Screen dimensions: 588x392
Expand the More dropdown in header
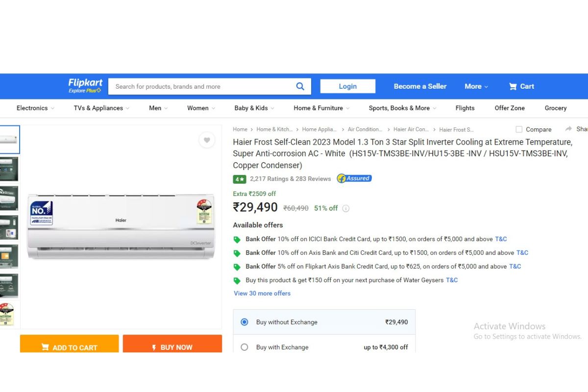pos(476,86)
